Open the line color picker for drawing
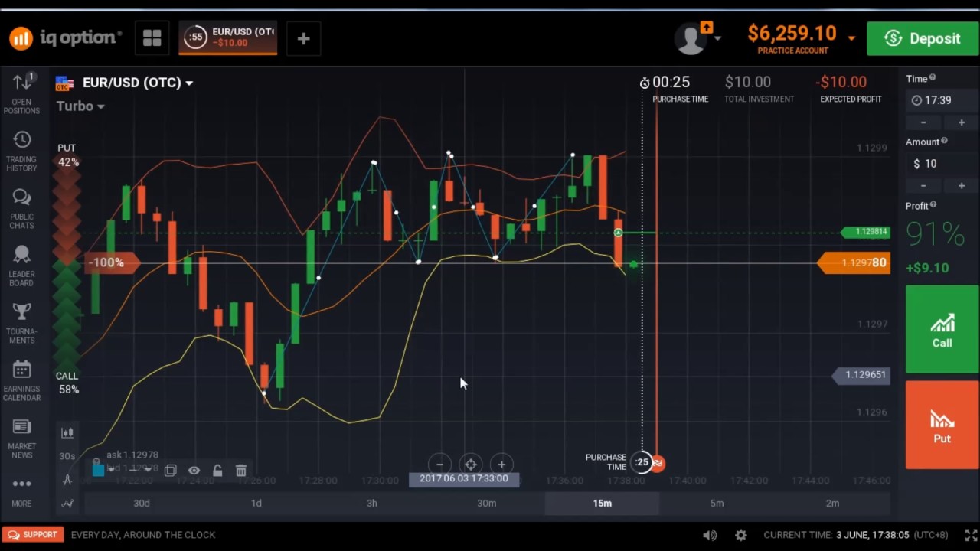Image resolution: width=980 pixels, height=551 pixels. coord(97,470)
